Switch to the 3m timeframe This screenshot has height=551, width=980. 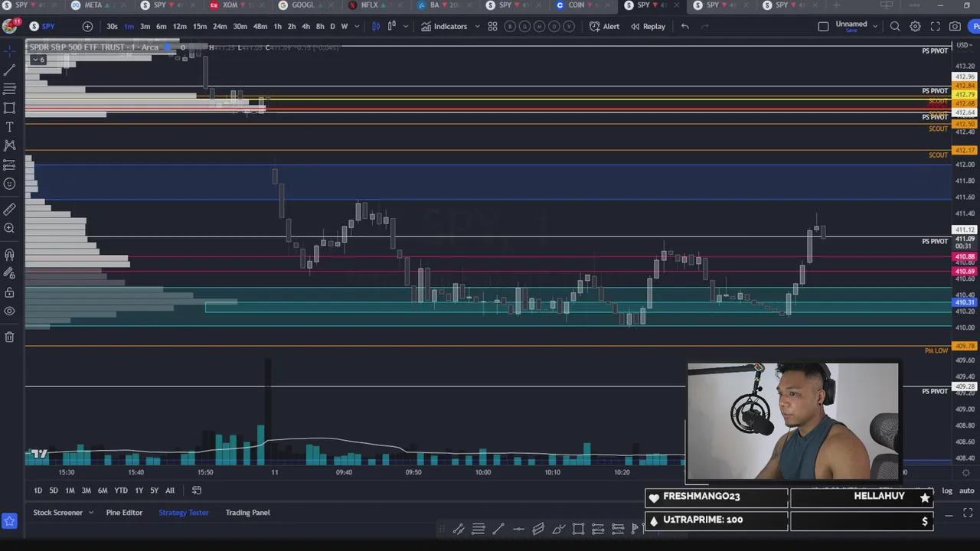coord(145,26)
